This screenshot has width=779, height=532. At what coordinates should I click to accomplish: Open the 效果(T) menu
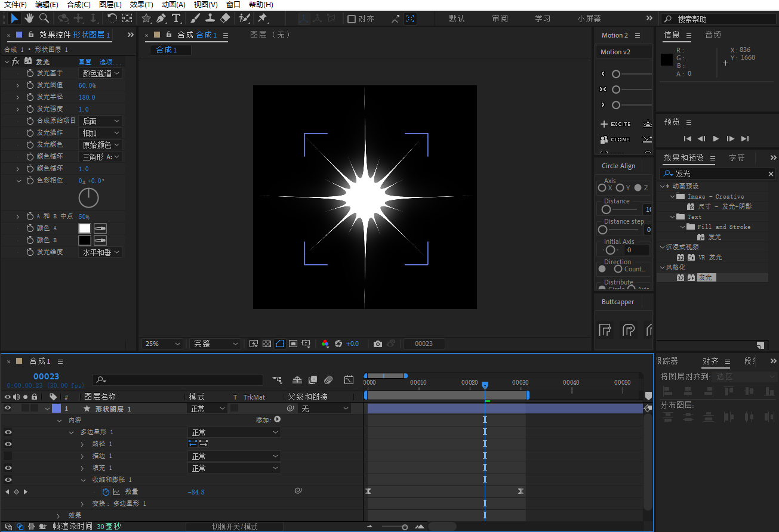tap(141, 5)
